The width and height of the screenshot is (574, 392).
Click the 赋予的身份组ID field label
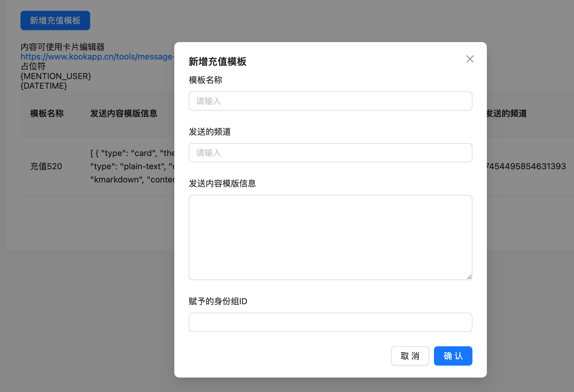[x=218, y=301]
